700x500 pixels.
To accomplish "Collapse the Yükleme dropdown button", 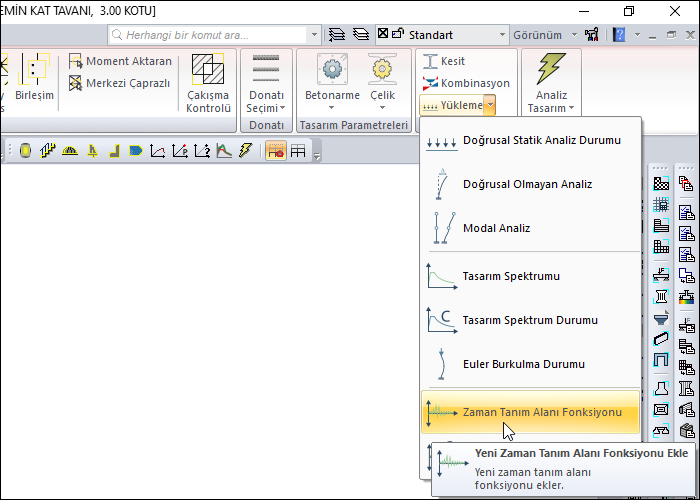I will [x=458, y=104].
